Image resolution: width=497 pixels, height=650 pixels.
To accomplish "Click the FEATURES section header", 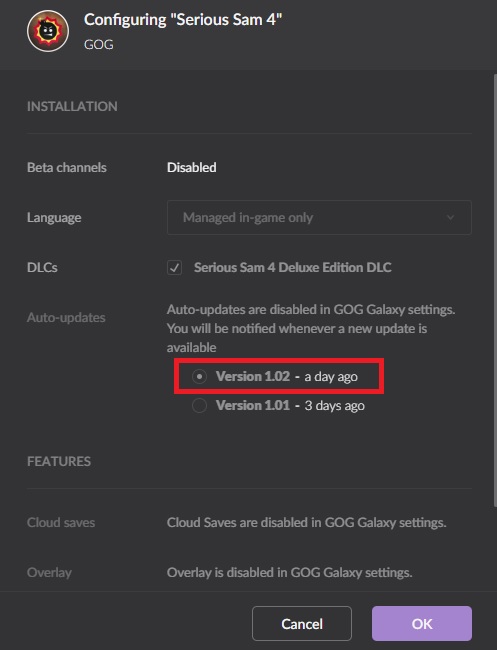I will 59,461.
